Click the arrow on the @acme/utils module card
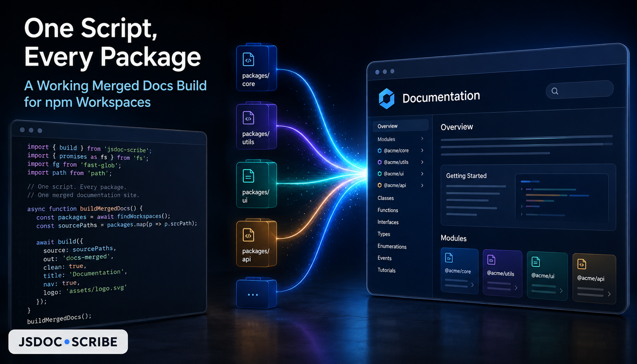The width and height of the screenshot is (637, 364). tap(516, 288)
